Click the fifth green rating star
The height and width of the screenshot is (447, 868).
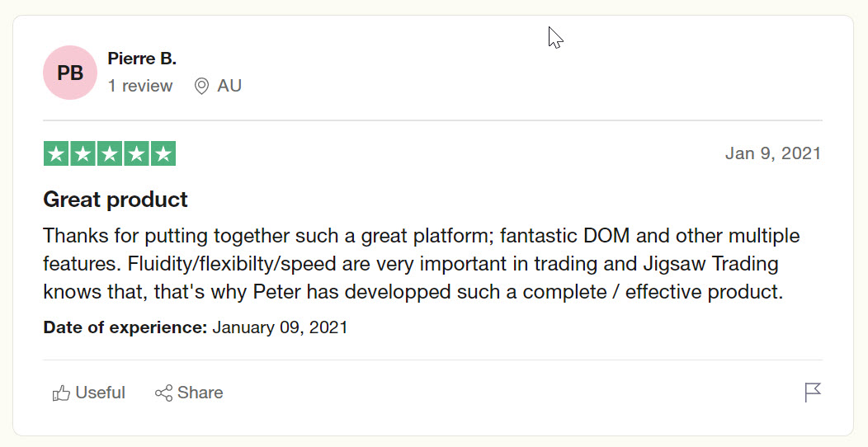click(x=163, y=153)
